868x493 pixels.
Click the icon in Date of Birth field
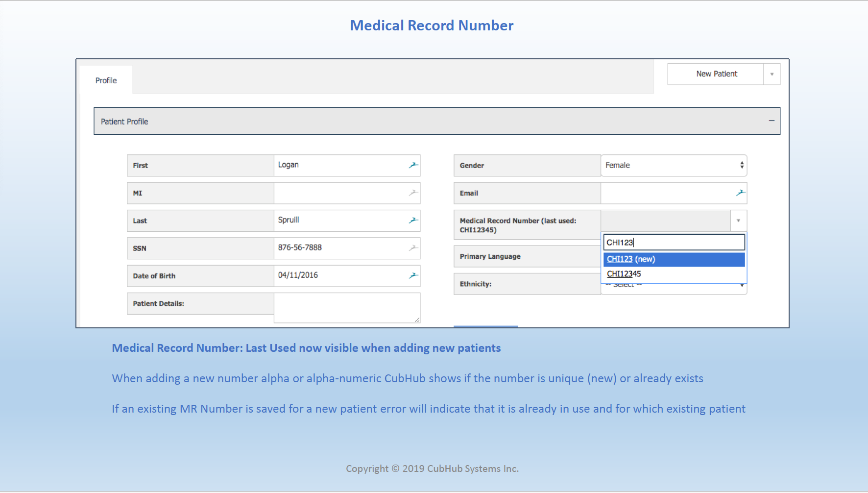(x=413, y=275)
